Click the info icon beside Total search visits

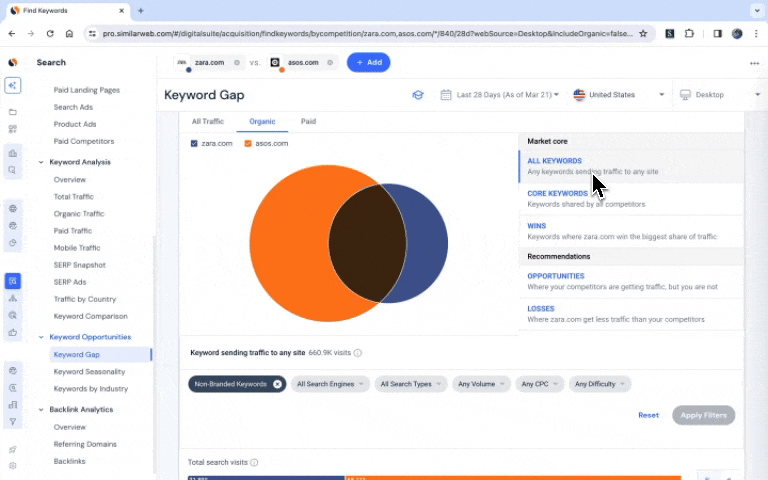pyautogui.click(x=254, y=462)
